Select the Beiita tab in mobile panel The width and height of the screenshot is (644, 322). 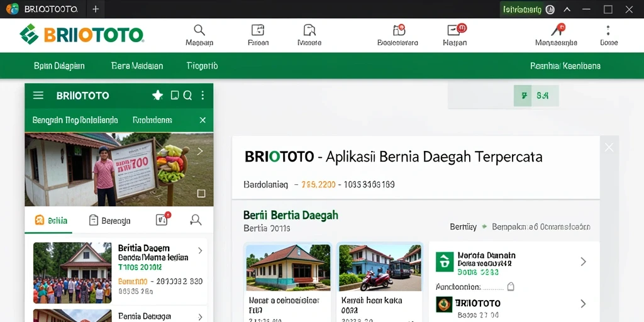(51, 221)
